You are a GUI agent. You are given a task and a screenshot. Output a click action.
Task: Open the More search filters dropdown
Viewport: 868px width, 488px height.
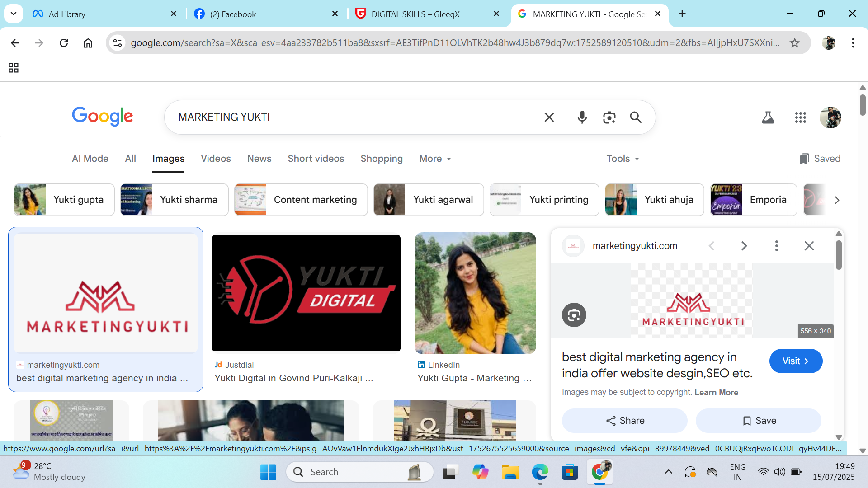tap(435, 159)
